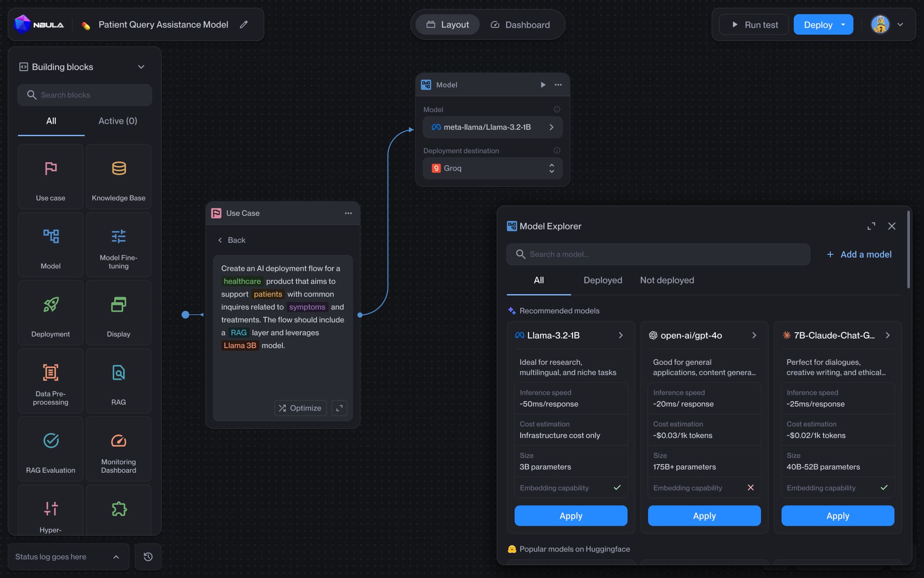Select the Knowledge Base building block
This screenshot has height=578, width=924.
(x=118, y=176)
